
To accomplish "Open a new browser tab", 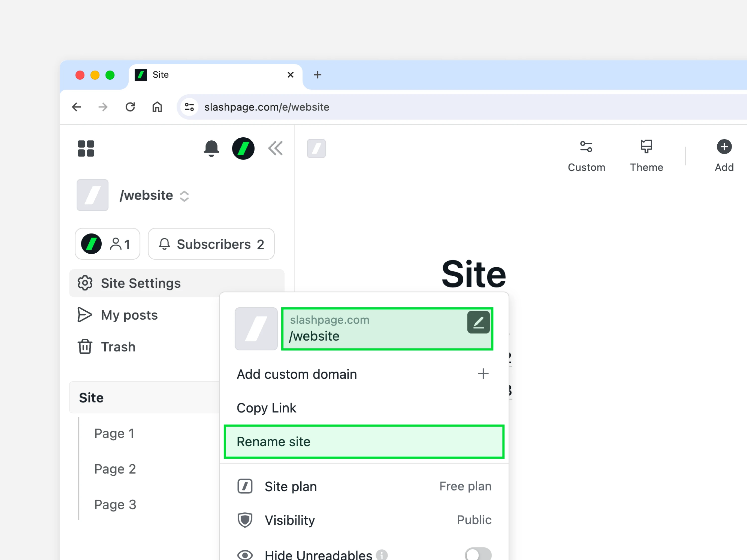I will pyautogui.click(x=317, y=75).
